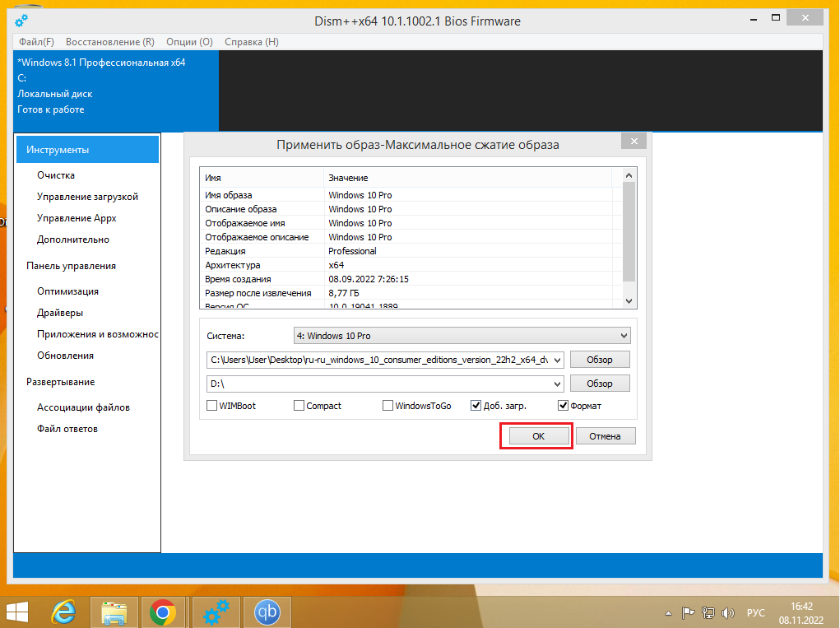Click the Dism++ gear icon in title bar
Screen dimensions: 840x628
click(21, 21)
